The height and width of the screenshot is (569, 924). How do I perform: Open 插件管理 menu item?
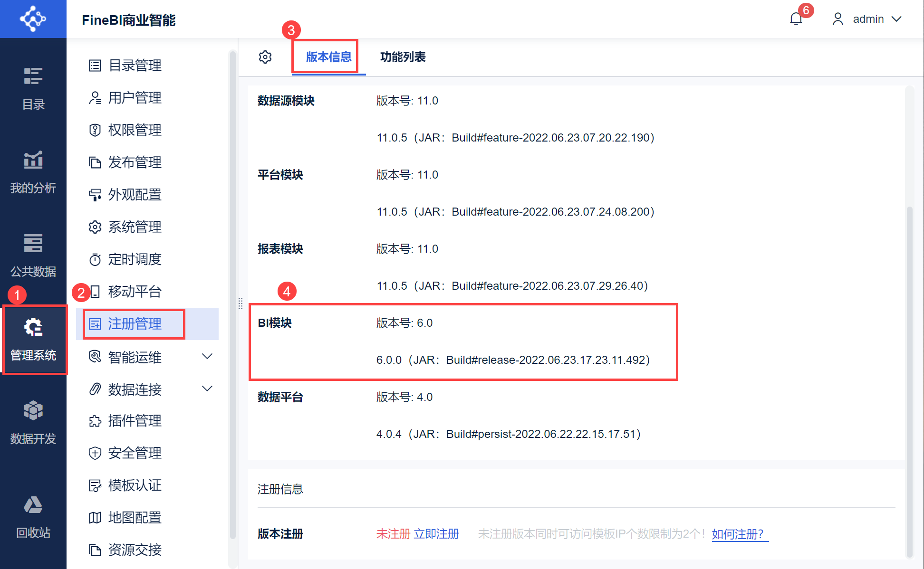click(135, 421)
